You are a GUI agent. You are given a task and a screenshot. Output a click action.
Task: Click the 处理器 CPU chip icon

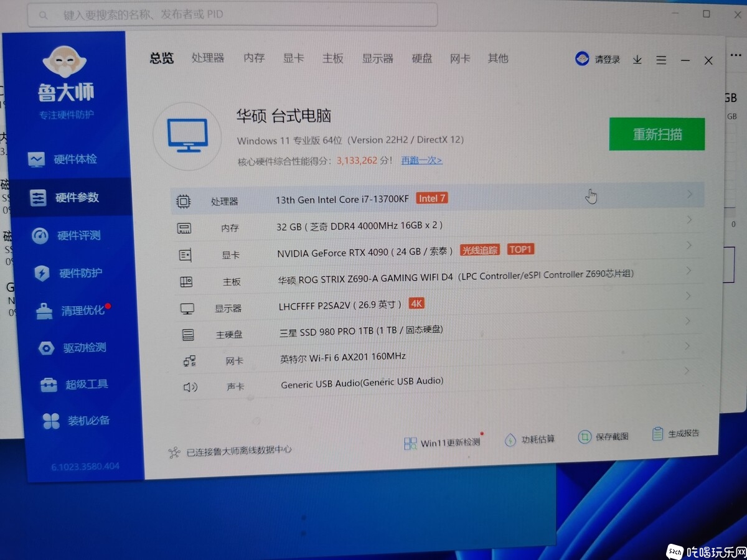[183, 201]
